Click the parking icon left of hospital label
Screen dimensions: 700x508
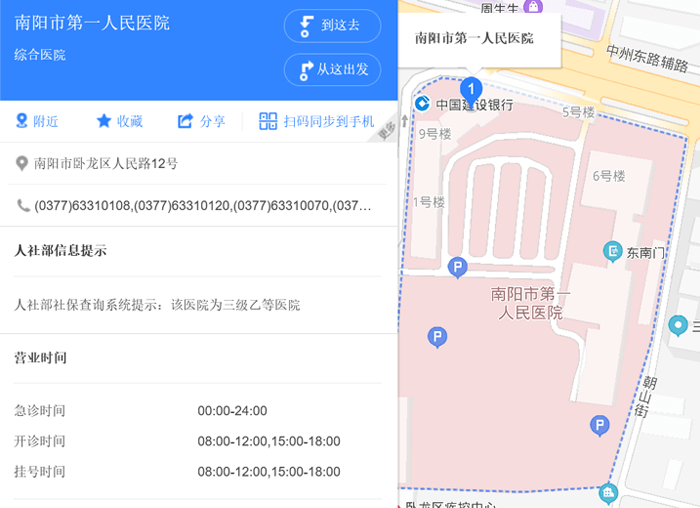coord(438,337)
